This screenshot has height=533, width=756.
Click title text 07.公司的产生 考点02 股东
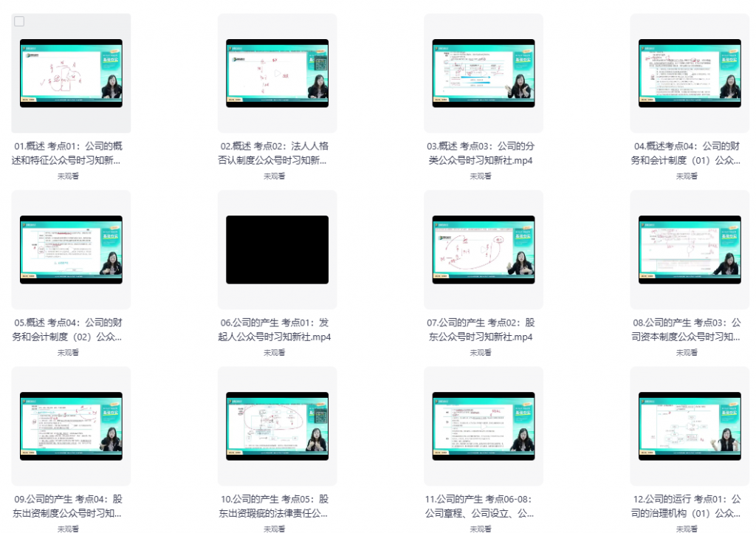484,329
